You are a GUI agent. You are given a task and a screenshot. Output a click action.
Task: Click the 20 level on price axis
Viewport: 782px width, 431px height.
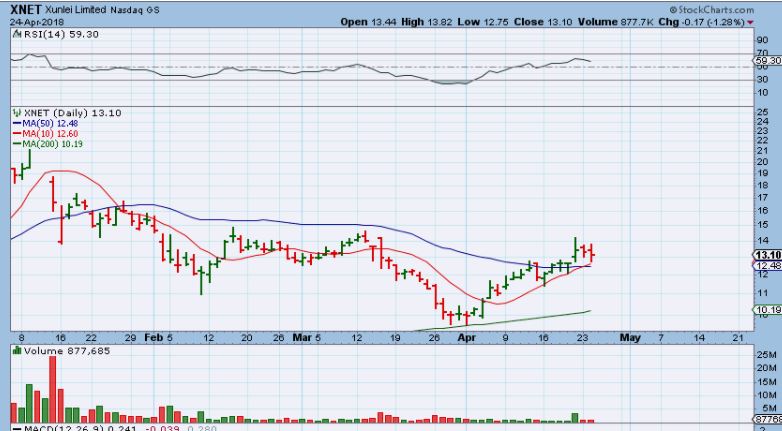click(x=762, y=162)
